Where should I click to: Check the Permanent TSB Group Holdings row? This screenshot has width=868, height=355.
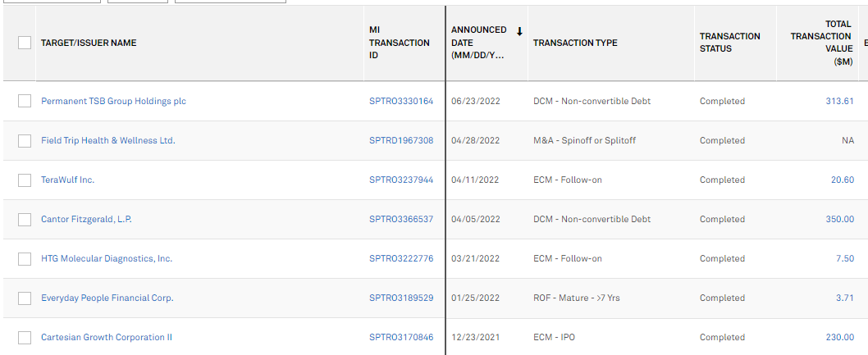(25, 101)
